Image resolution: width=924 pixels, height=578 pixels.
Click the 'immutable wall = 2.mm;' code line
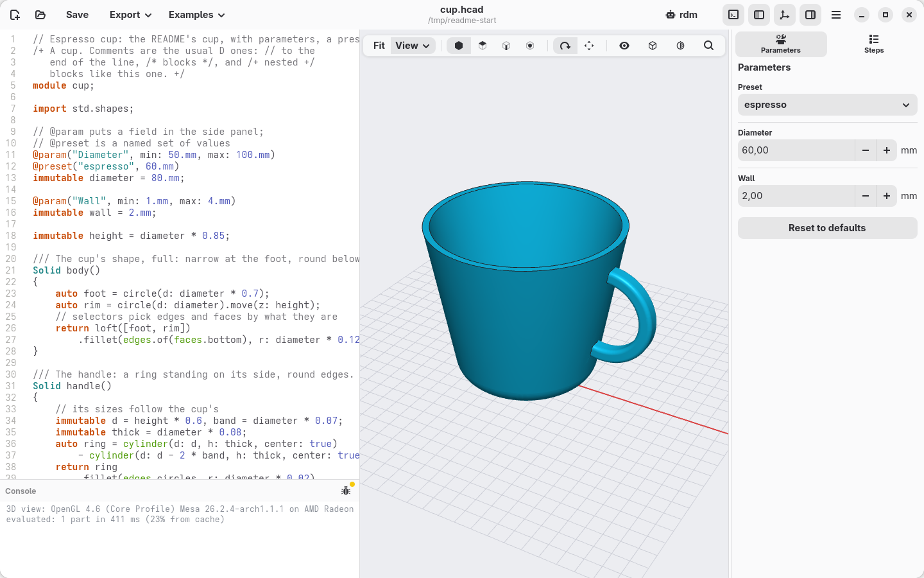pos(94,213)
